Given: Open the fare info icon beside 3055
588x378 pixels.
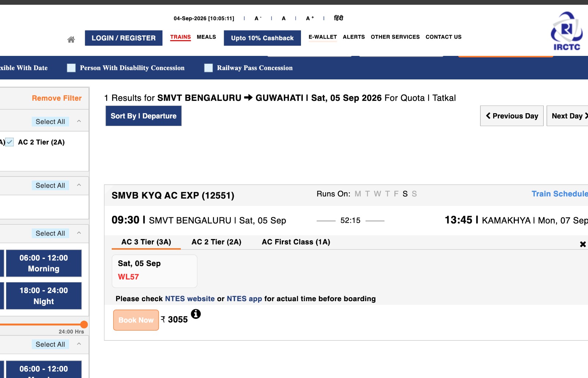Looking at the screenshot, I should (196, 314).
